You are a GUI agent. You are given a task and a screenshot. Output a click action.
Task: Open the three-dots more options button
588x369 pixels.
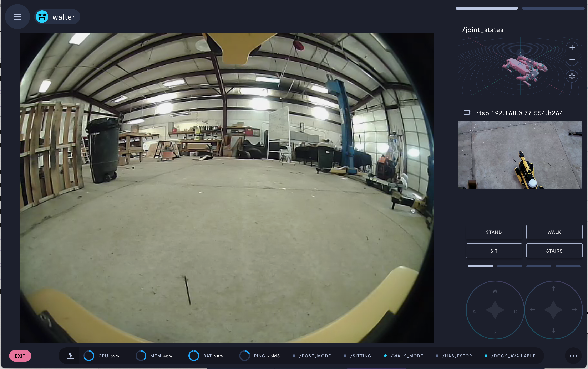(x=573, y=356)
